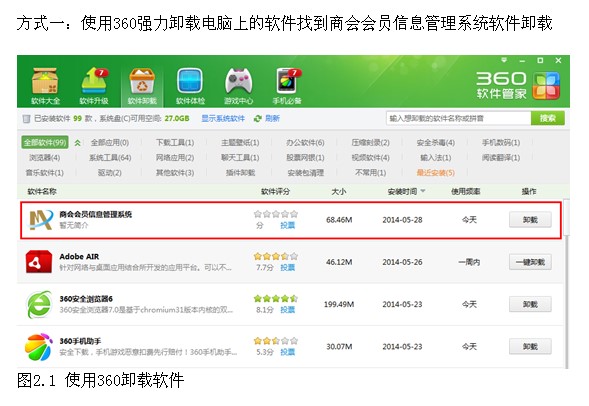The width and height of the screenshot is (589, 406).
Task: Open the title bar dropdown menu arrow
Action: coord(504,60)
